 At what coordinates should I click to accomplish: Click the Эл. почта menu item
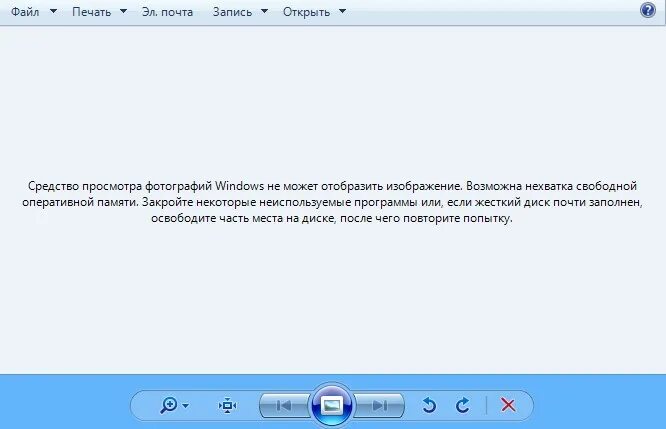point(167,12)
